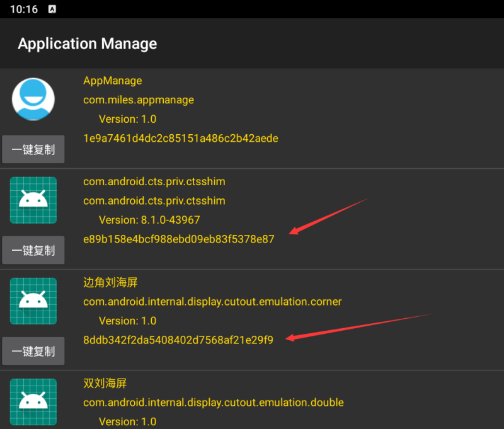
Task: Tap the 10:16 clock in status bar
Action: tap(24, 9)
